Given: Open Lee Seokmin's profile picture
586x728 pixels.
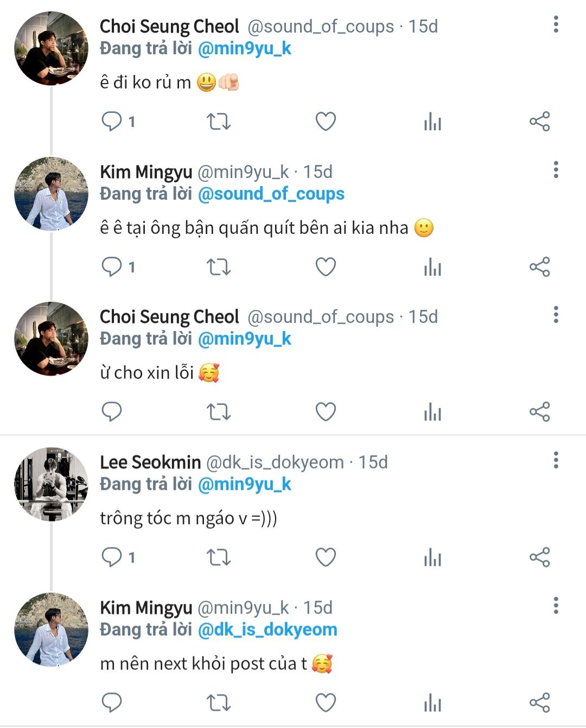Looking at the screenshot, I should pyautogui.click(x=51, y=484).
